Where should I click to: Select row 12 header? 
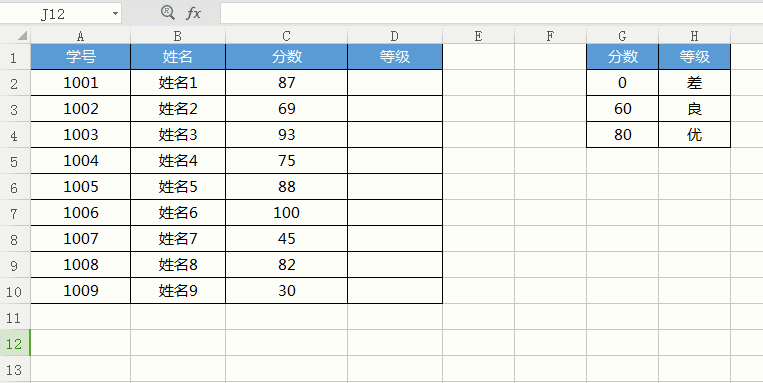click(x=15, y=344)
